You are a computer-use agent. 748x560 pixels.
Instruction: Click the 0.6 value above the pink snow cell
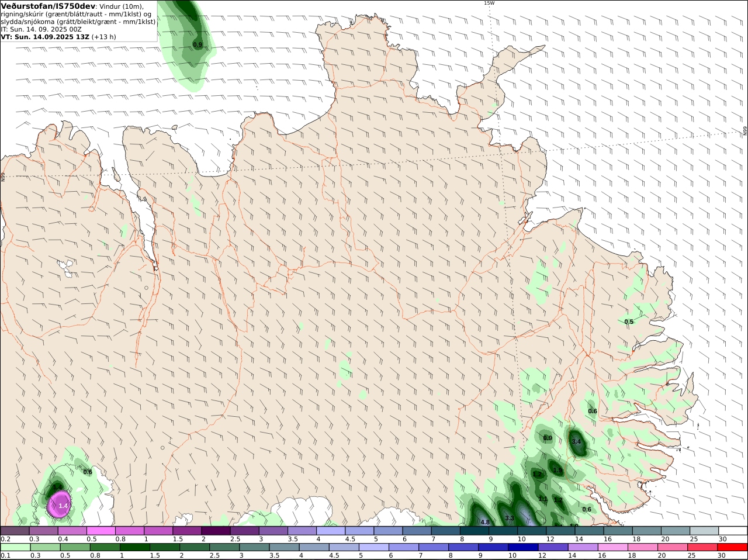[x=88, y=472]
